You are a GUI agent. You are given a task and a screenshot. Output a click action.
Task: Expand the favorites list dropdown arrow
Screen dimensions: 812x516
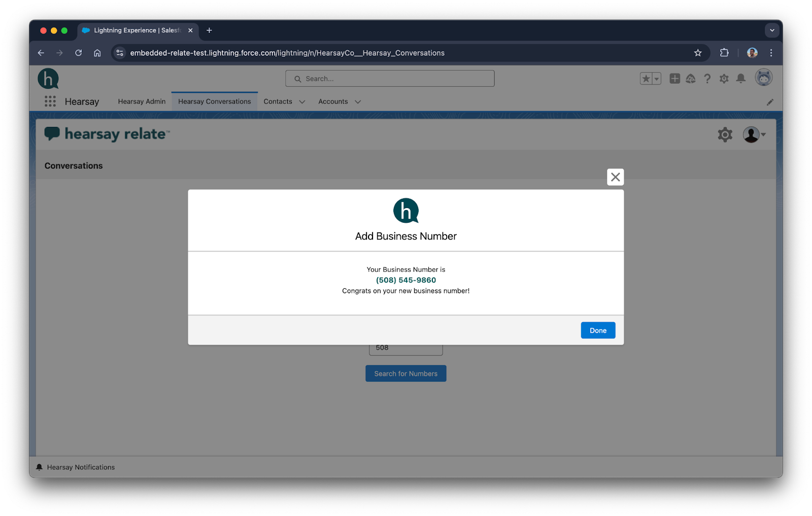tap(657, 79)
